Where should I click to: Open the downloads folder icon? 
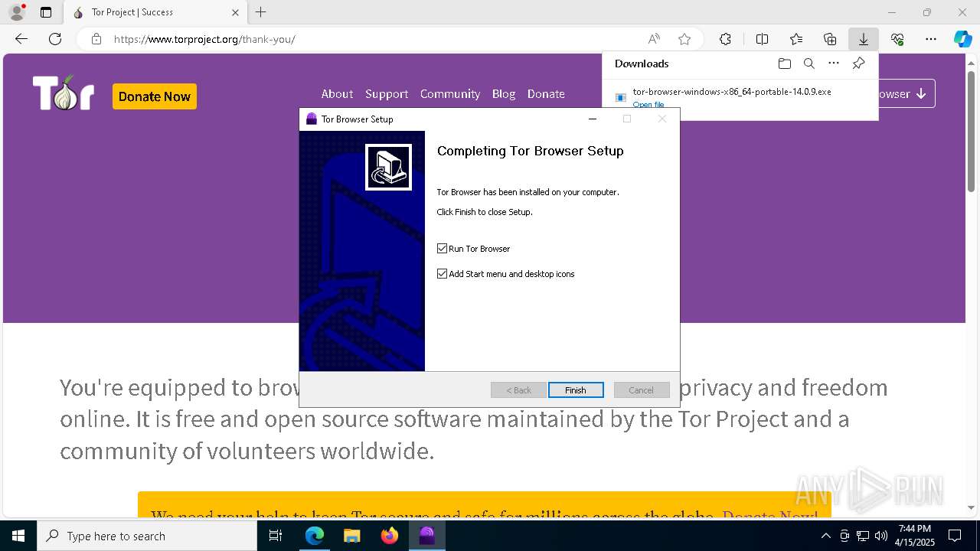pyautogui.click(x=784, y=64)
